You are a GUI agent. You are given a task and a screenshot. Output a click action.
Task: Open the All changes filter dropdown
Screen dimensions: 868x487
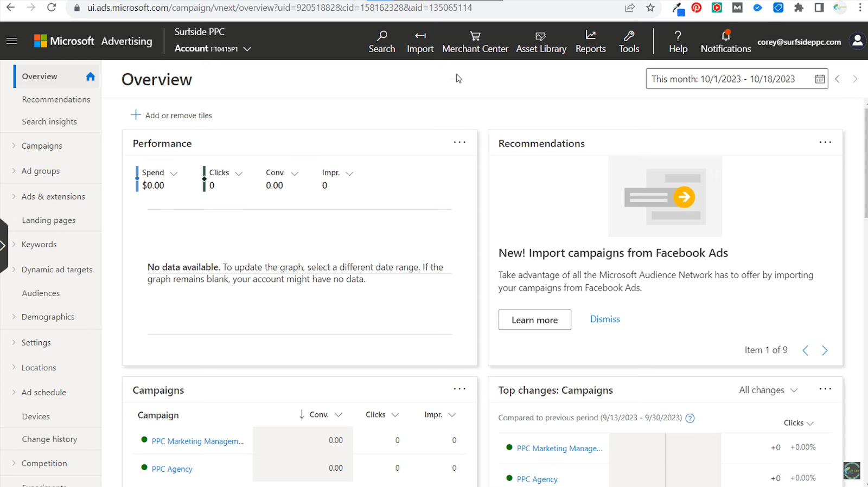[768, 390]
